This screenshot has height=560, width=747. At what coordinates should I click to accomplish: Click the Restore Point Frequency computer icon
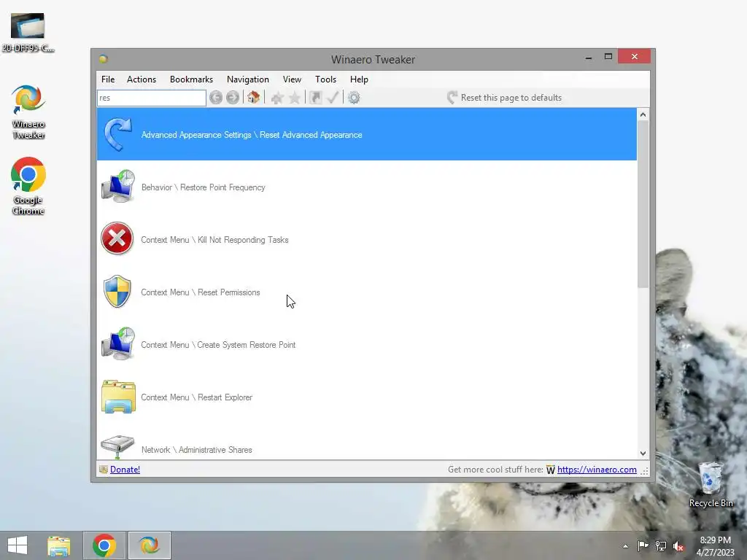click(118, 186)
